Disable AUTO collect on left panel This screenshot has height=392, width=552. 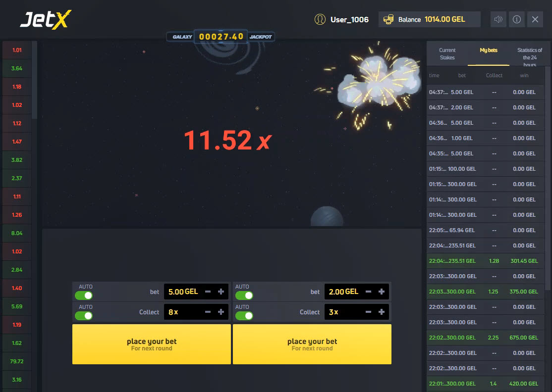point(84,316)
